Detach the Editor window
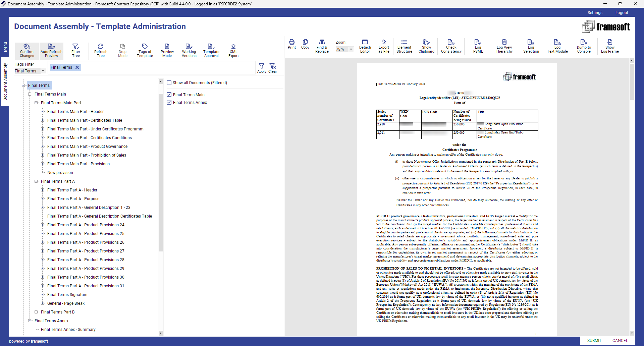 (x=365, y=46)
